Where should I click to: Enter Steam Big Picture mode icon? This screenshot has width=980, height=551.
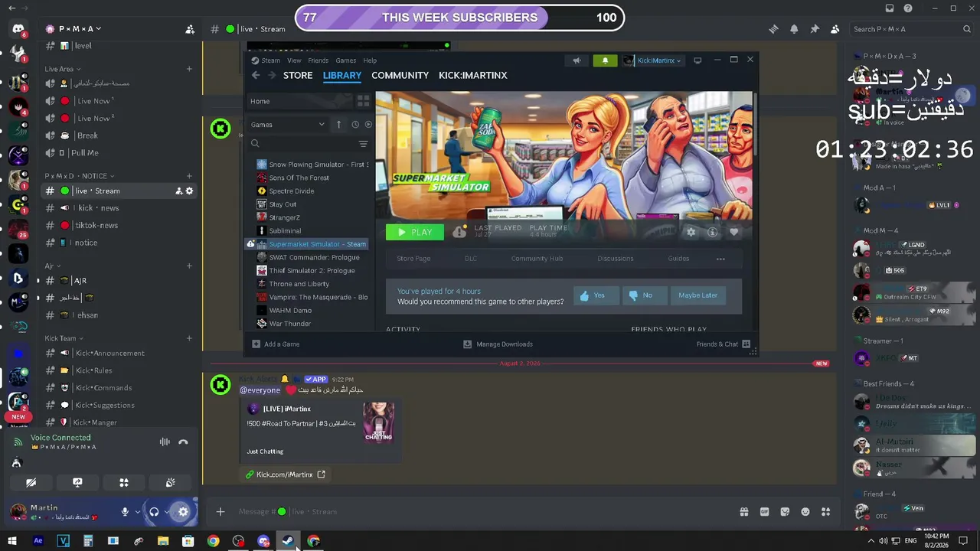[697, 60]
